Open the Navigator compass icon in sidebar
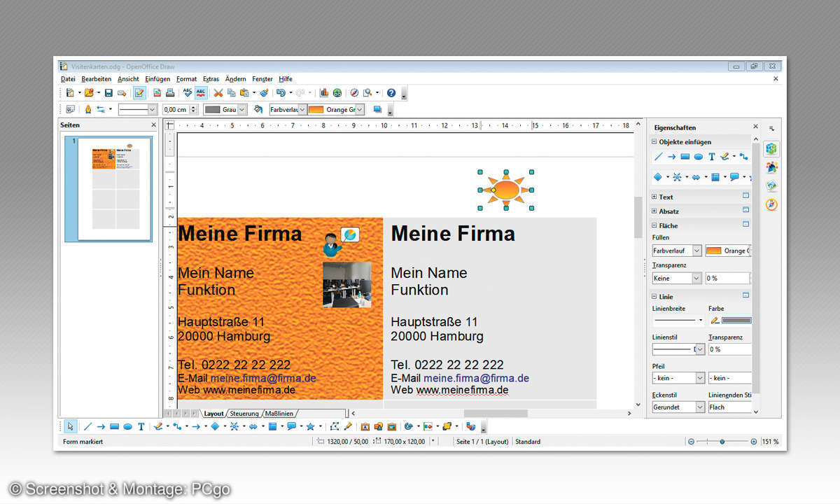This screenshot has width=840, height=504. click(771, 205)
